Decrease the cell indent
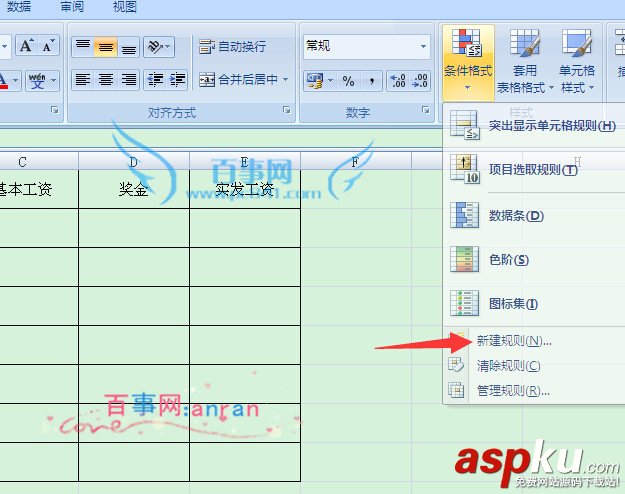Viewport: 625px width, 494px height. pos(155,79)
